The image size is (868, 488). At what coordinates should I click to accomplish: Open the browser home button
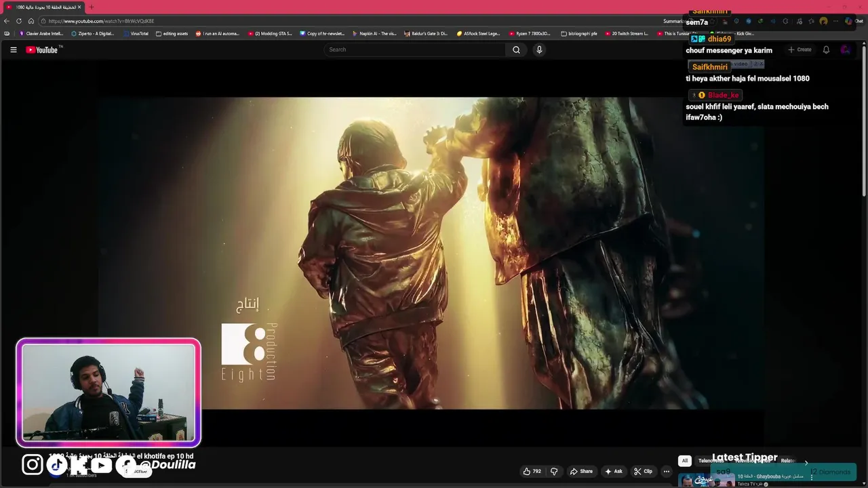pyautogui.click(x=31, y=21)
